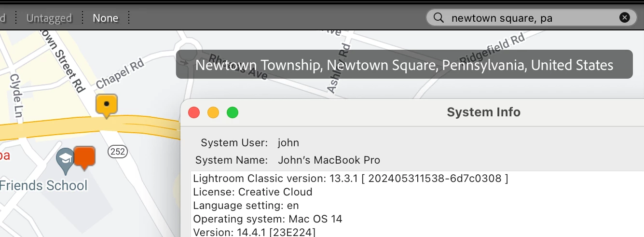
Task: Click the Ridgefield Rd label on map
Action: [492, 49]
